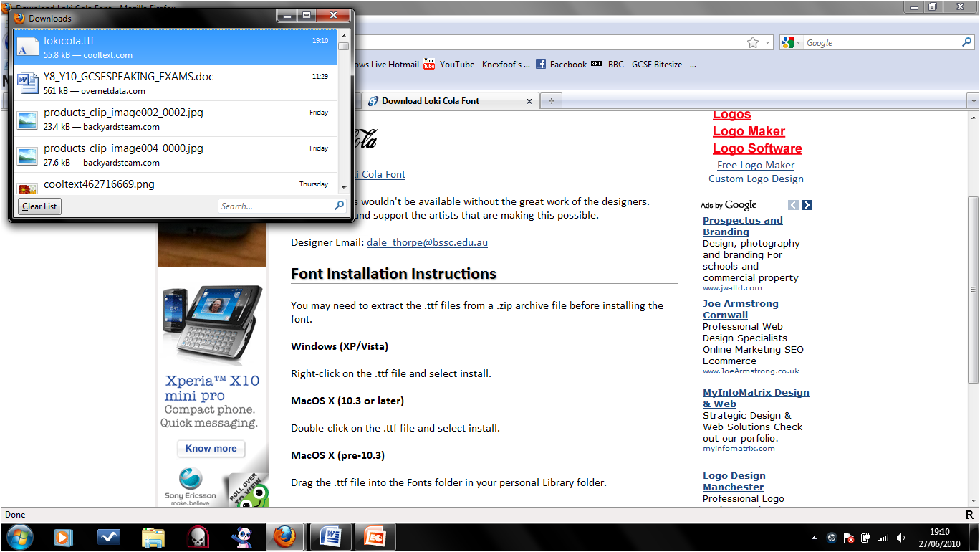Open the MyInfoMatrix Design & Web ad link
This screenshot has width=980, height=552.
[x=756, y=398]
